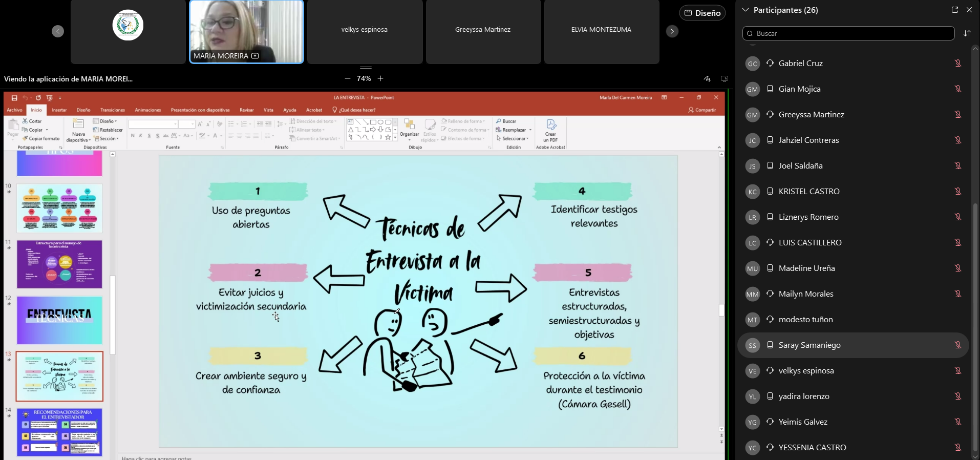Show next video tiles with right arrow
980x460 pixels.
(672, 31)
